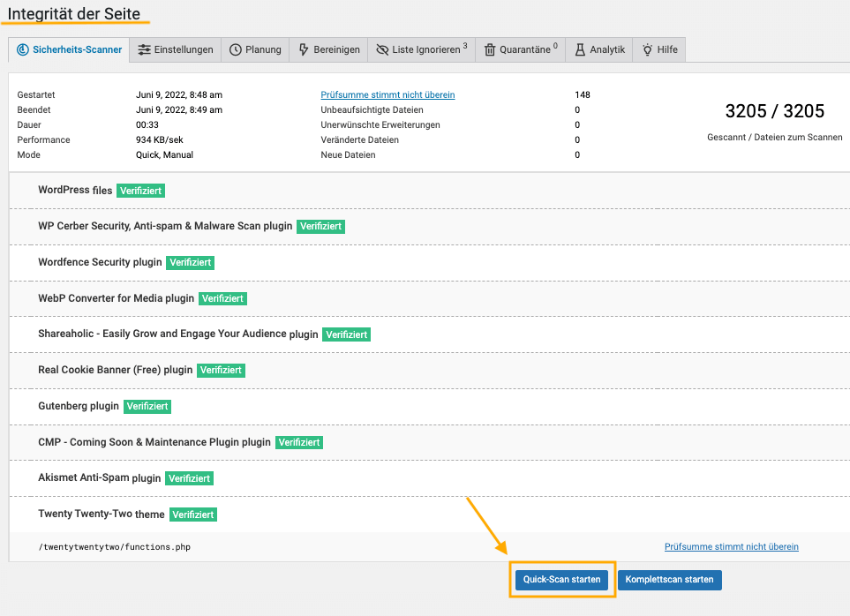Screen dimensions: 850x616
Task: Expand the Wordfence Security plugin row
Action: click(x=429, y=263)
